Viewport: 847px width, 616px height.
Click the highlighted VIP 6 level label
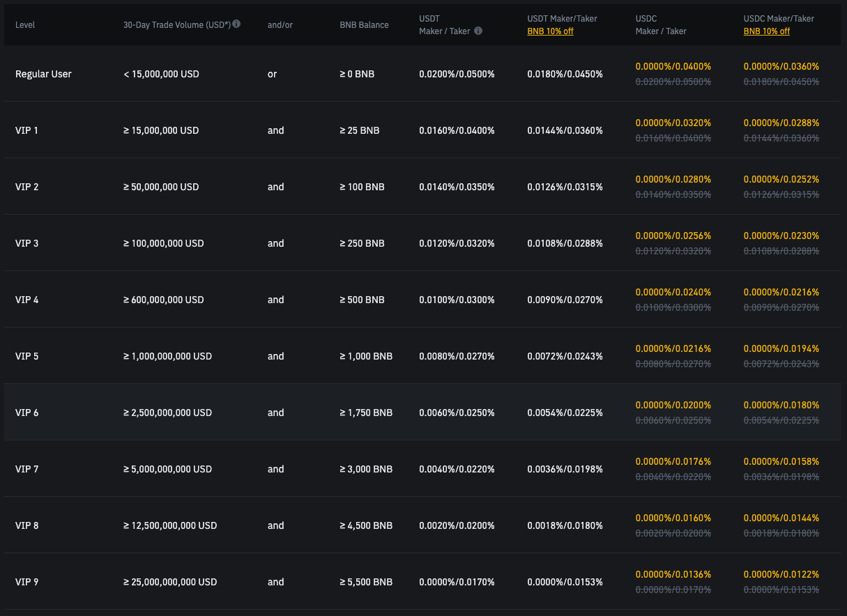coord(26,413)
